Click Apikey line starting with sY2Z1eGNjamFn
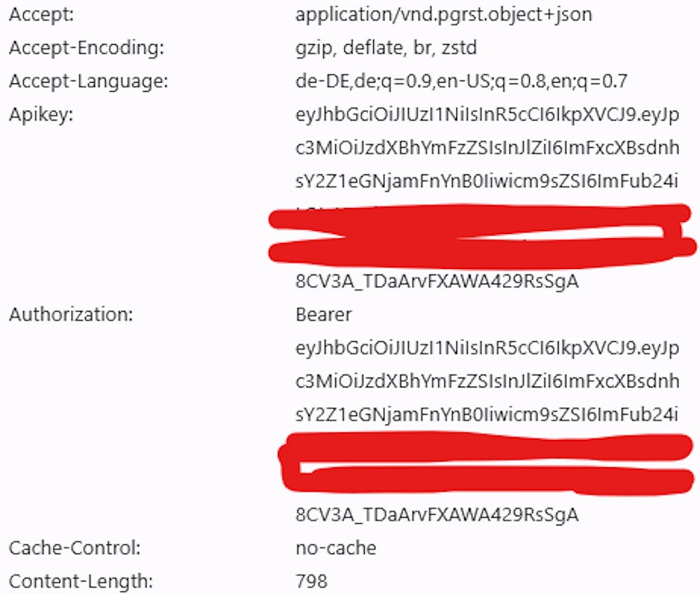The image size is (700, 594). pos(486,182)
